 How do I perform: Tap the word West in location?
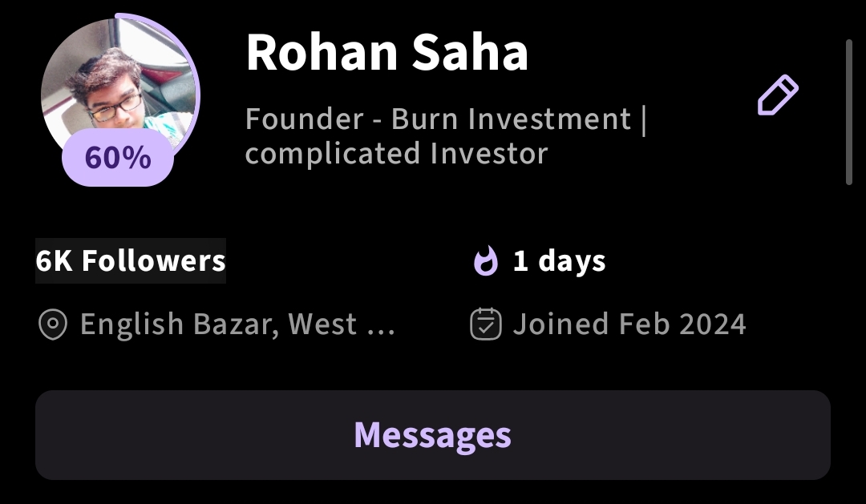coord(322,325)
